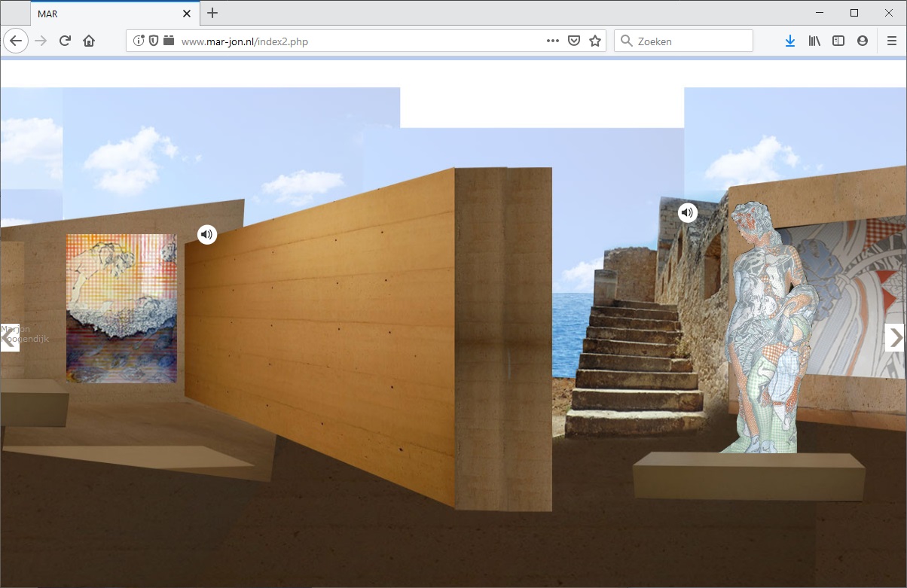Click the speaker icon beside the left painting
This screenshot has width=907, height=588.
(207, 234)
